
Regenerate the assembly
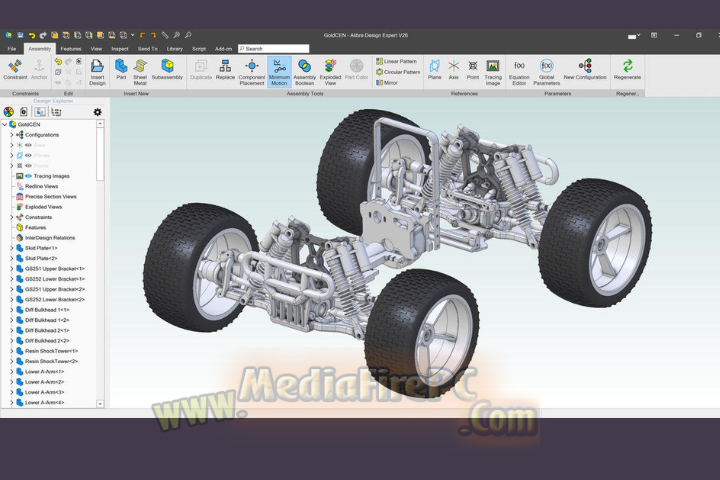[627, 69]
